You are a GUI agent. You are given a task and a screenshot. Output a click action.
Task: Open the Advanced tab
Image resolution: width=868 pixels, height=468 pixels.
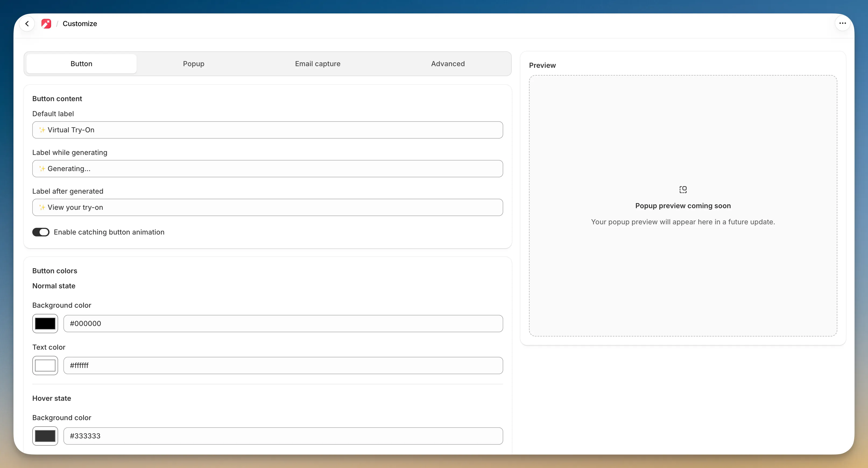point(448,64)
